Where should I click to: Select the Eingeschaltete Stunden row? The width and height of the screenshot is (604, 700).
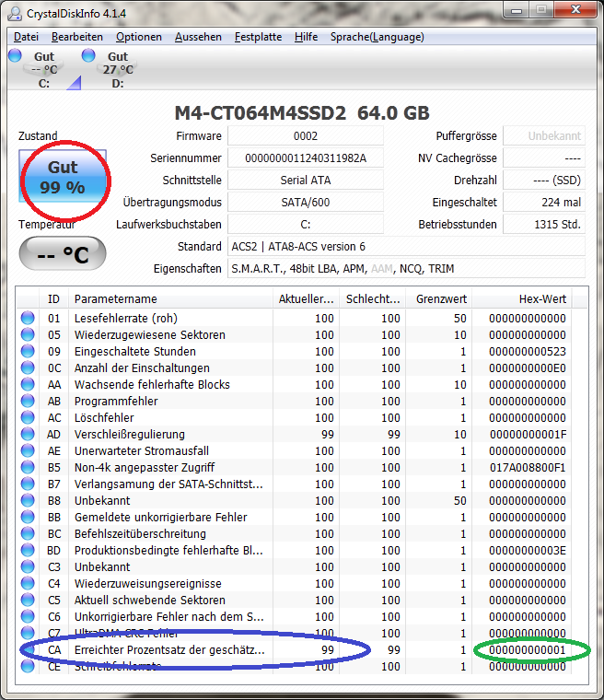point(295,351)
